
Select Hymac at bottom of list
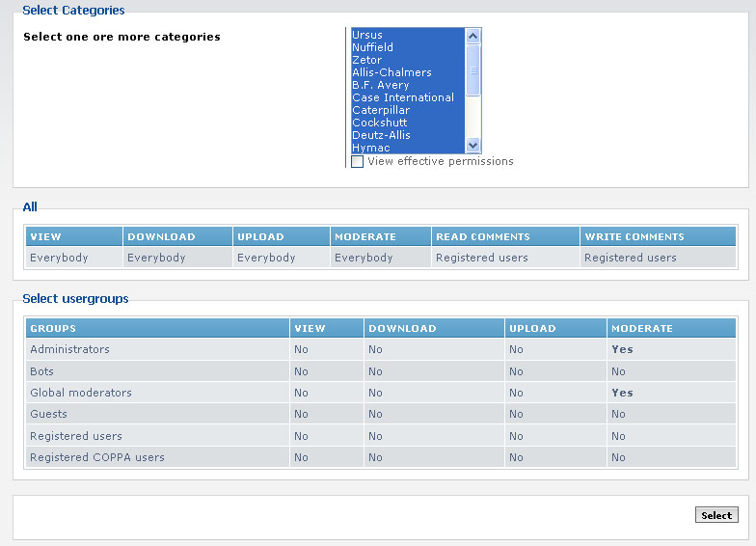pyautogui.click(x=371, y=148)
